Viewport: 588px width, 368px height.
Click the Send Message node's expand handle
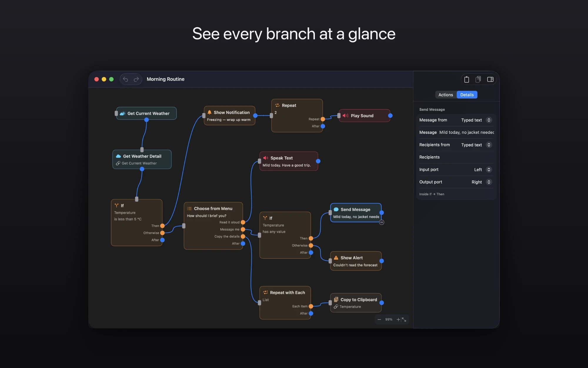382,222
